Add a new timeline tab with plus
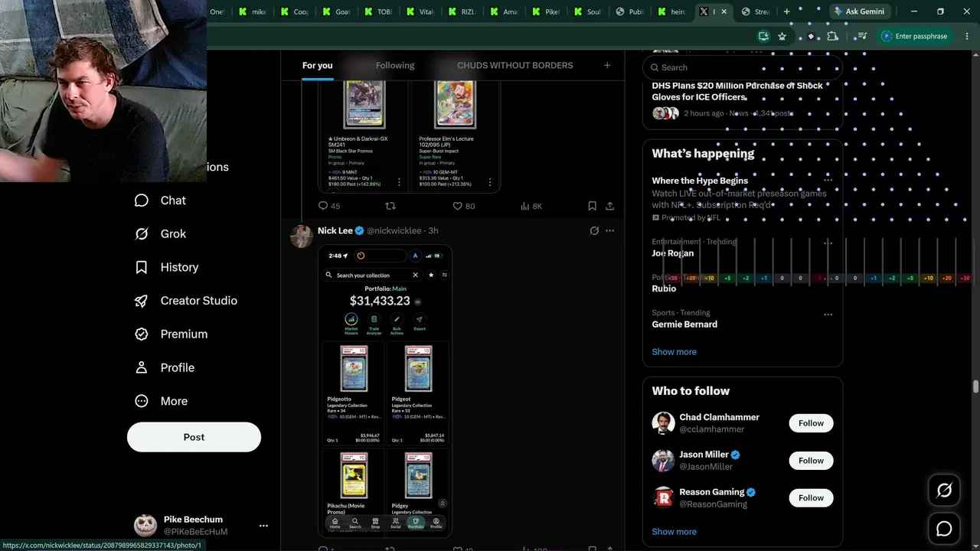Screen dimensions: 980x551 tap(607, 66)
